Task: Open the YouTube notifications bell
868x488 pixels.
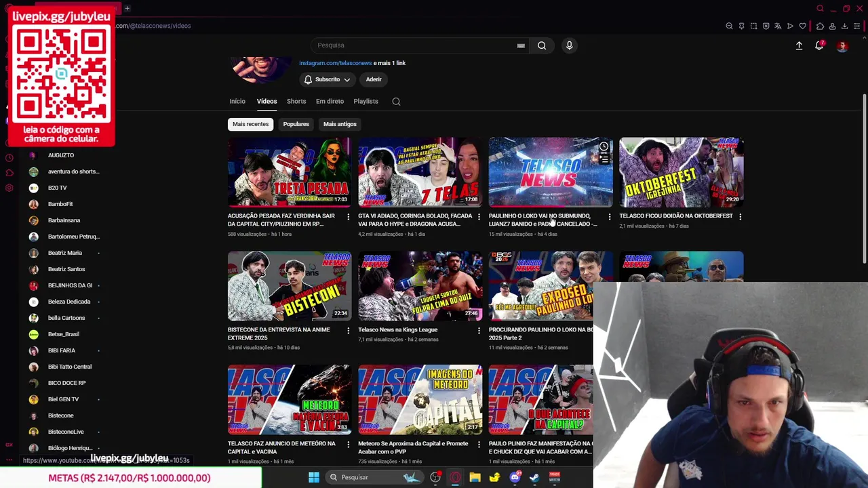Action: [x=819, y=45]
